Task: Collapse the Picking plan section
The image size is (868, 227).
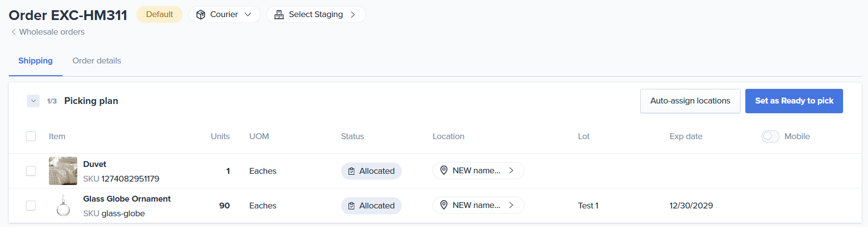Action: pyautogui.click(x=33, y=101)
